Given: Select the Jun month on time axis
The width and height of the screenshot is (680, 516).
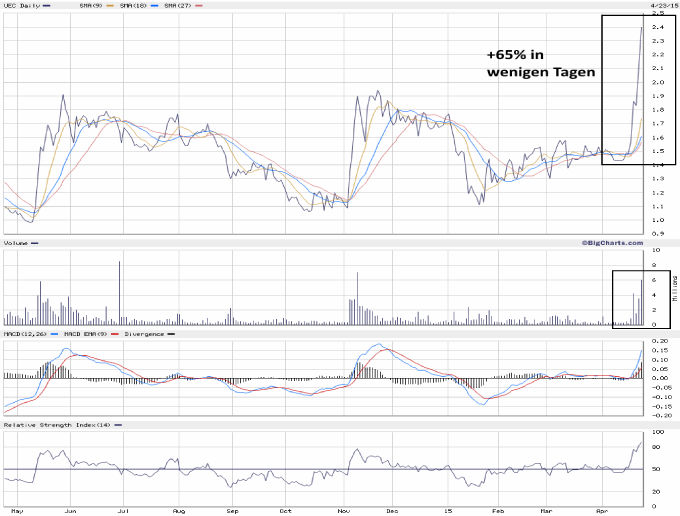Looking at the screenshot, I should [x=69, y=509].
